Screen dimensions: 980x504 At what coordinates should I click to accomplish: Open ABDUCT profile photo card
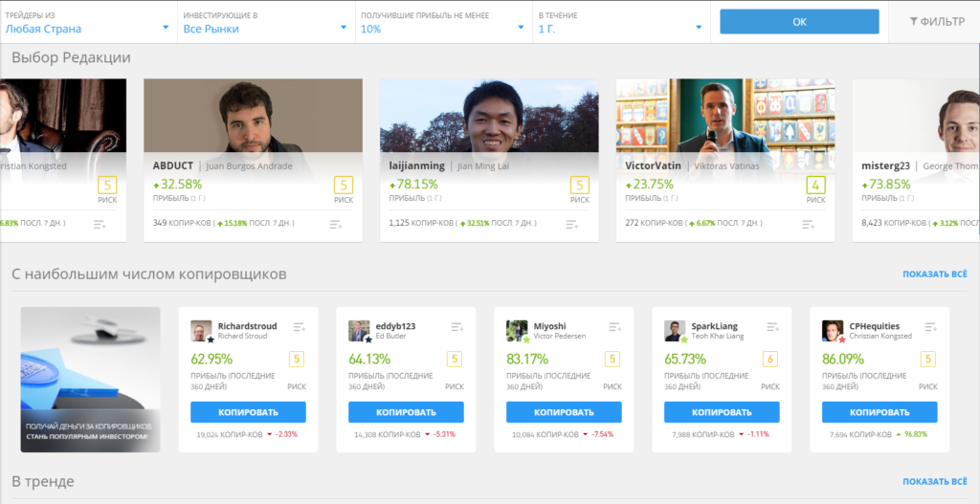tap(253, 116)
